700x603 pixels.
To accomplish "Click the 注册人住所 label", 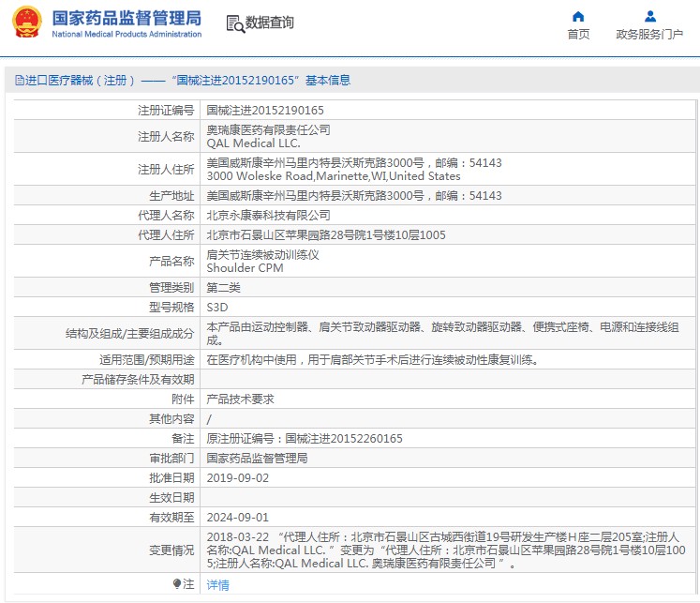I will (x=166, y=170).
